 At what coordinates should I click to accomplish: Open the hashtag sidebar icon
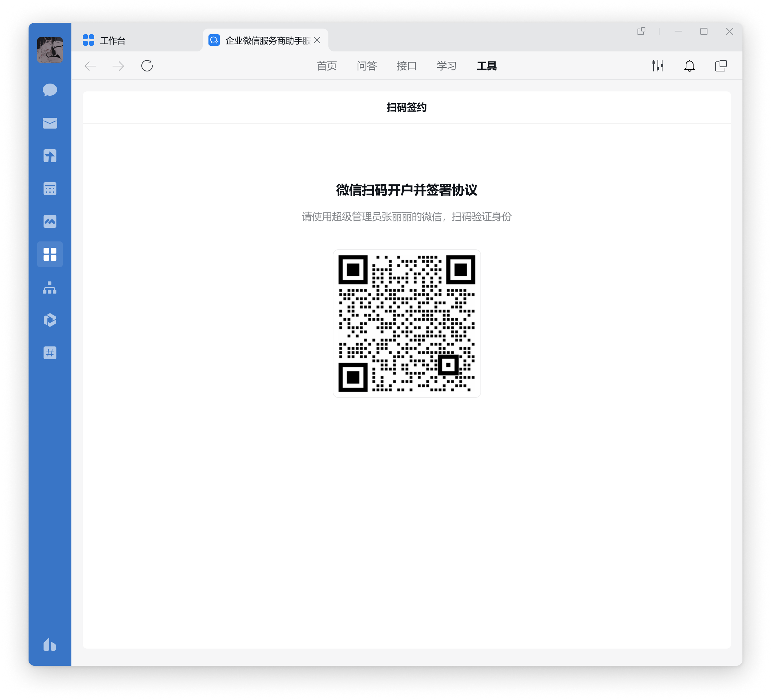(50, 353)
